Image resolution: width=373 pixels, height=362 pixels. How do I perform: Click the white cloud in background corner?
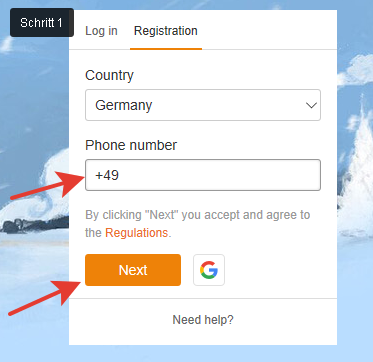357,70
